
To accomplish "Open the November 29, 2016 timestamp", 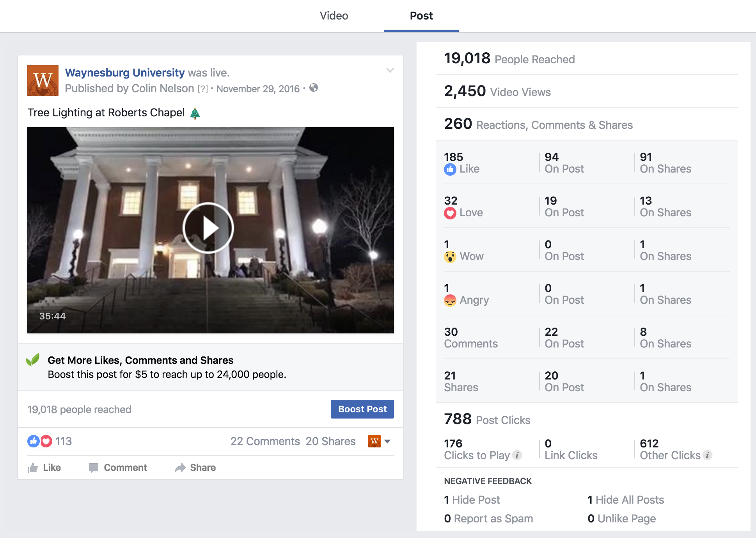I will click(258, 89).
